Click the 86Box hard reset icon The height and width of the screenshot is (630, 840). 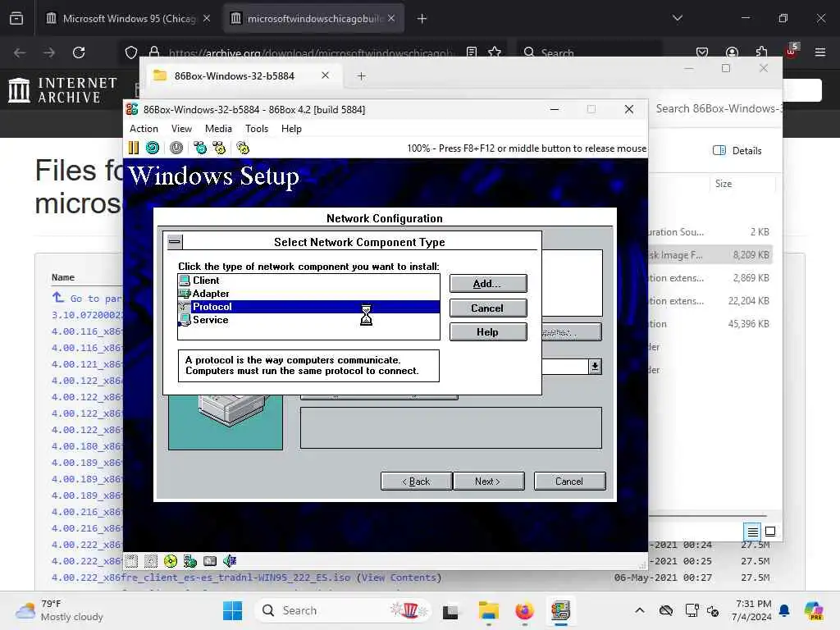(153, 148)
